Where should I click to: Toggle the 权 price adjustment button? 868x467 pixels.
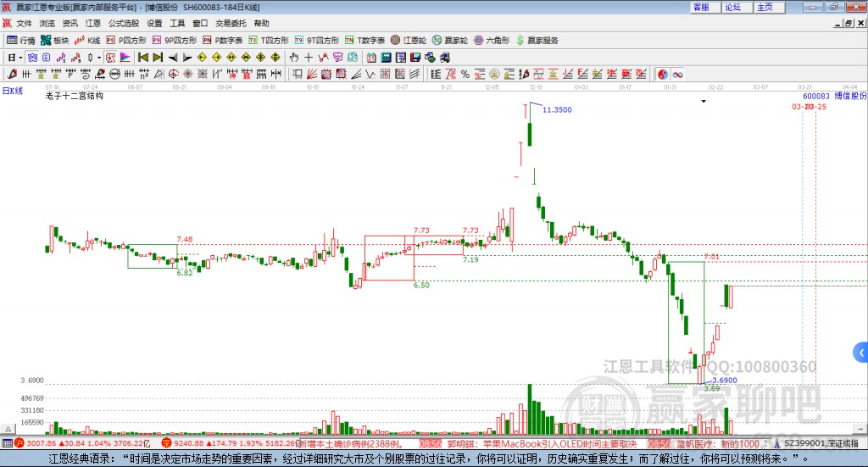(x=110, y=58)
